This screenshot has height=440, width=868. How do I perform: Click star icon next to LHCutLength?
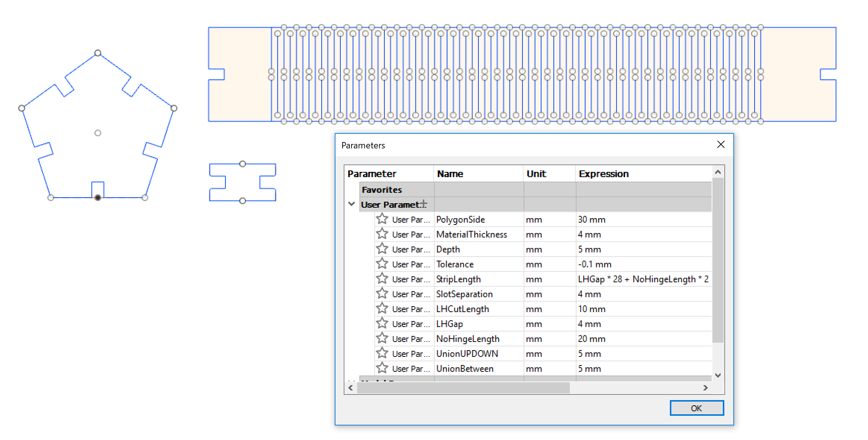382,308
